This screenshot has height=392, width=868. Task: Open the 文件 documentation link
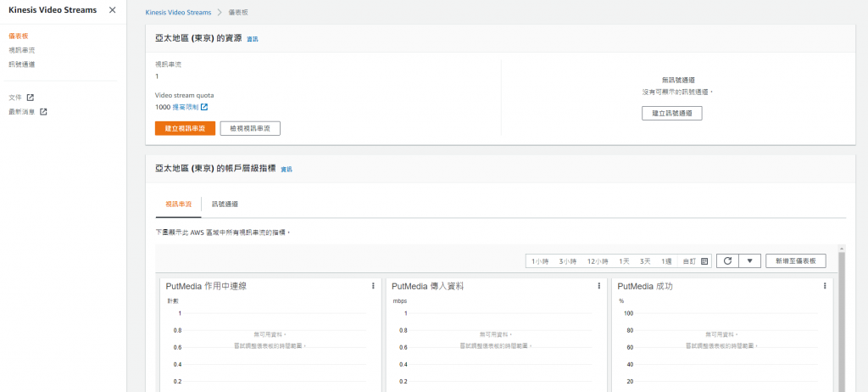tap(15, 98)
